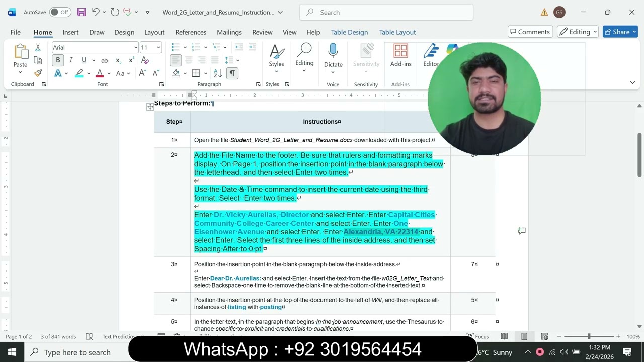This screenshot has width=644, height=362.
Task: Click the Undo arrow
Action: [96, 12]
